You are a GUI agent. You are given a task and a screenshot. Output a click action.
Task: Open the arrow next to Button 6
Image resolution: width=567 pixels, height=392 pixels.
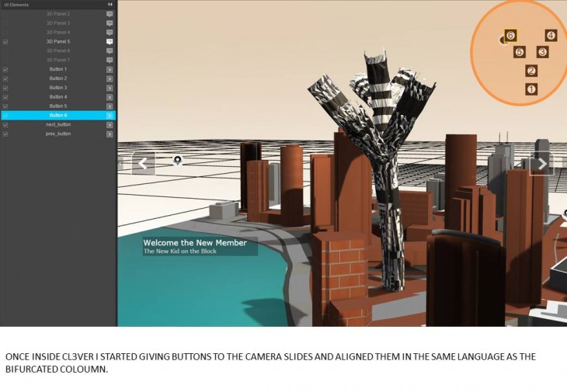point(110,115)
